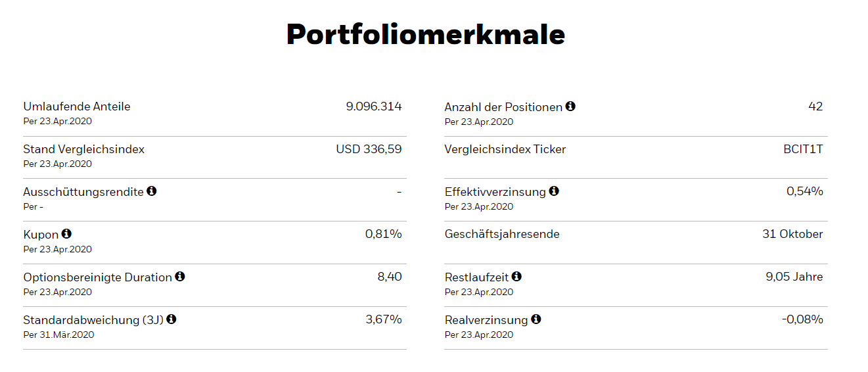This screenshot has height=372, width=868.
Task: Click info icon for Optionsbereinigte Duration
Action: [180, 276]
